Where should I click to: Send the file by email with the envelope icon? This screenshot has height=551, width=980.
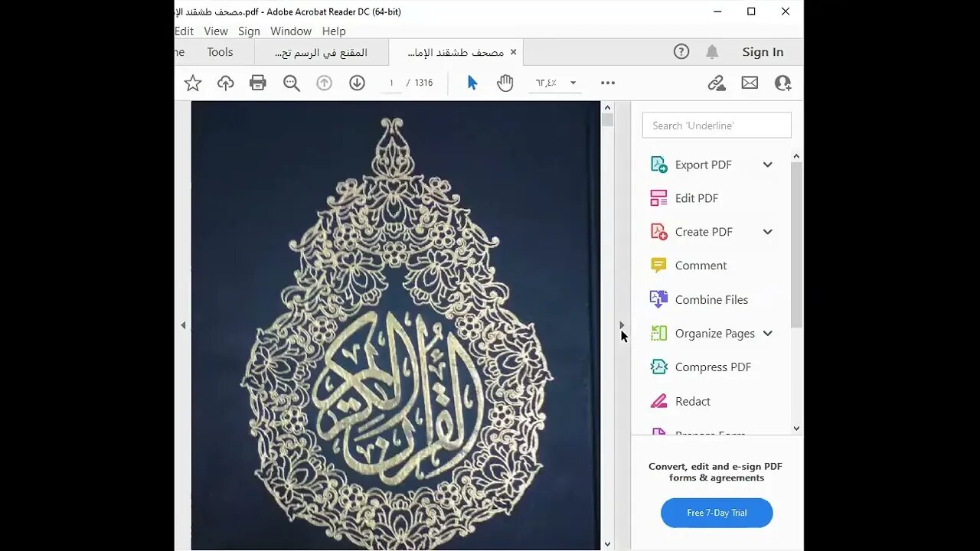[750, 83]
